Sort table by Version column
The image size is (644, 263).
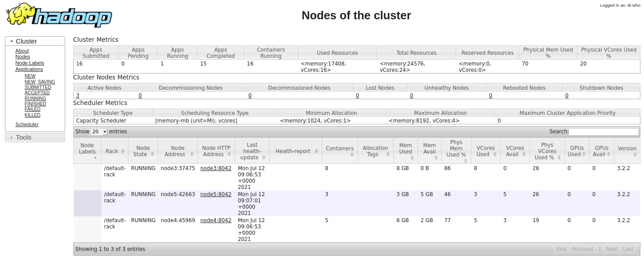627,150
